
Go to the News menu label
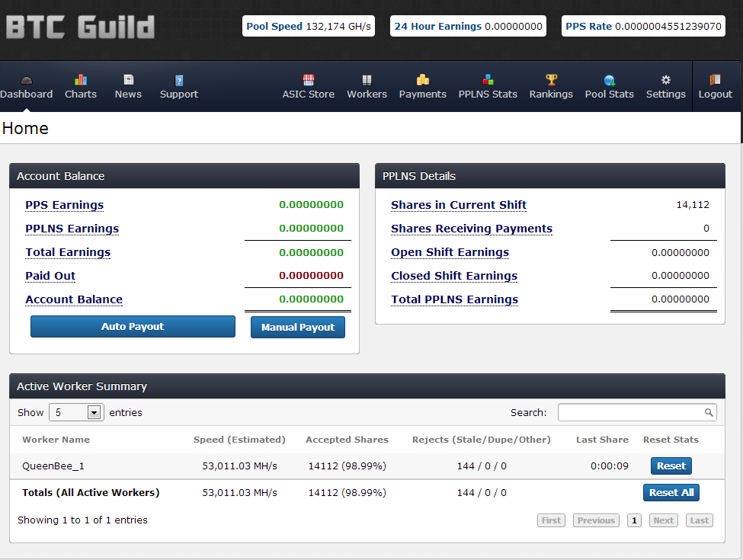(x=129, y=94)
